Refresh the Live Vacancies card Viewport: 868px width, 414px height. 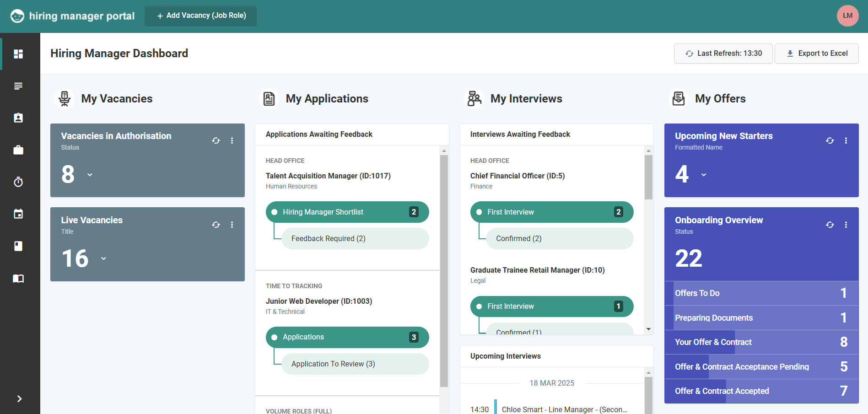pos(216,225)
